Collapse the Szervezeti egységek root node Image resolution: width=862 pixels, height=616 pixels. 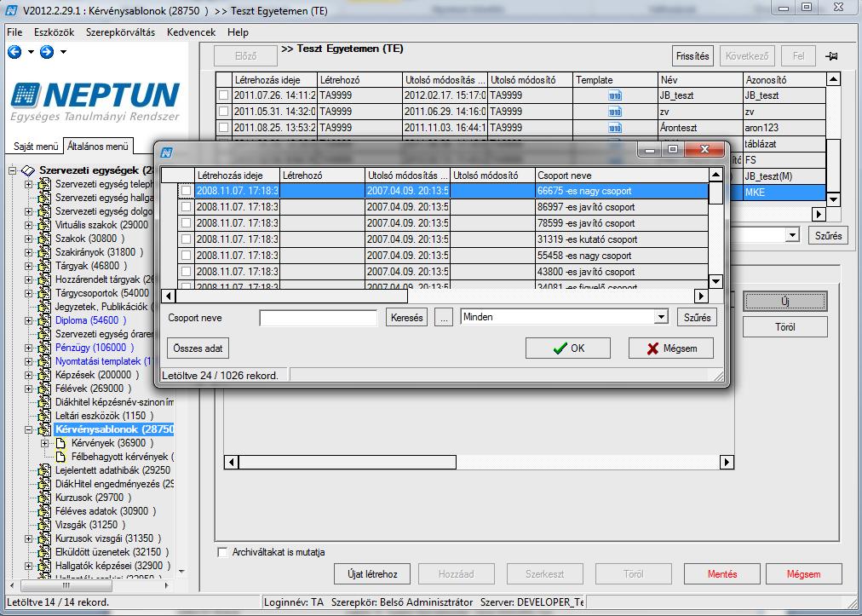(x=13, y=170)
